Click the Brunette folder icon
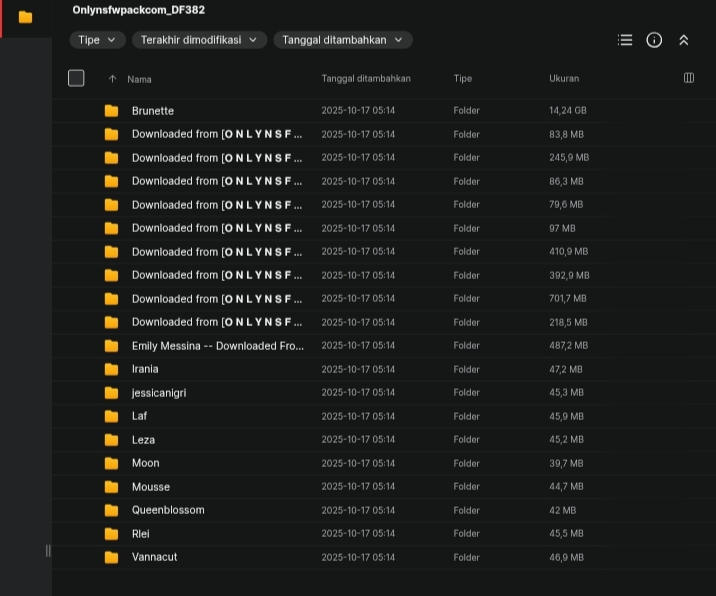This screenshot has width=716, height=596. [x=111, y=111]
